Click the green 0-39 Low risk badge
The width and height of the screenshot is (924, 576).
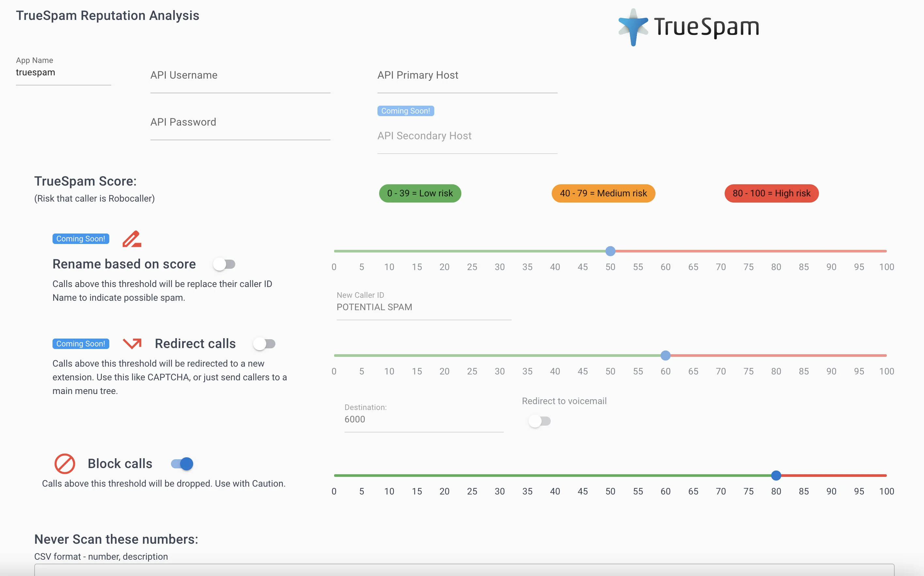[x=420, y=193]
